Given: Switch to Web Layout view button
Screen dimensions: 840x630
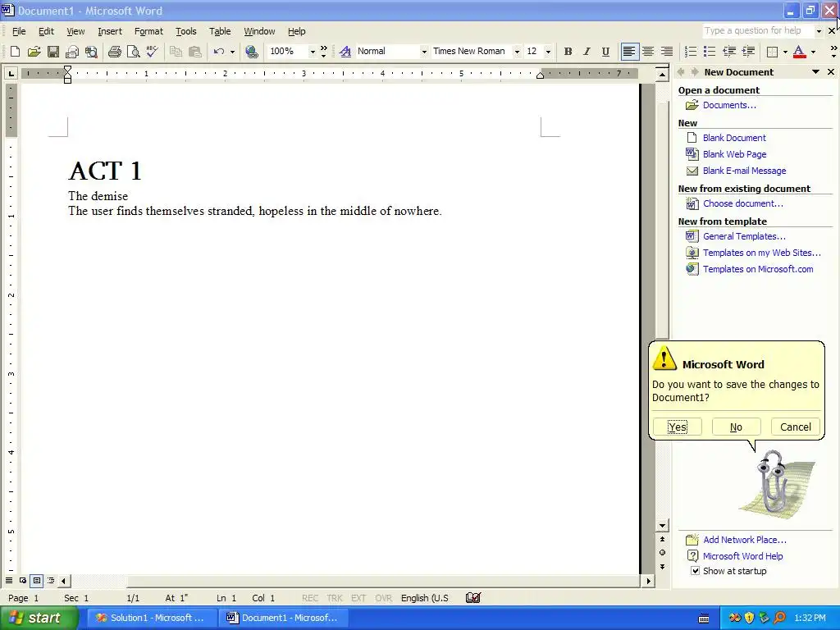Looking at the screenshot, I should pyautogui.click(x=22, y=581).
